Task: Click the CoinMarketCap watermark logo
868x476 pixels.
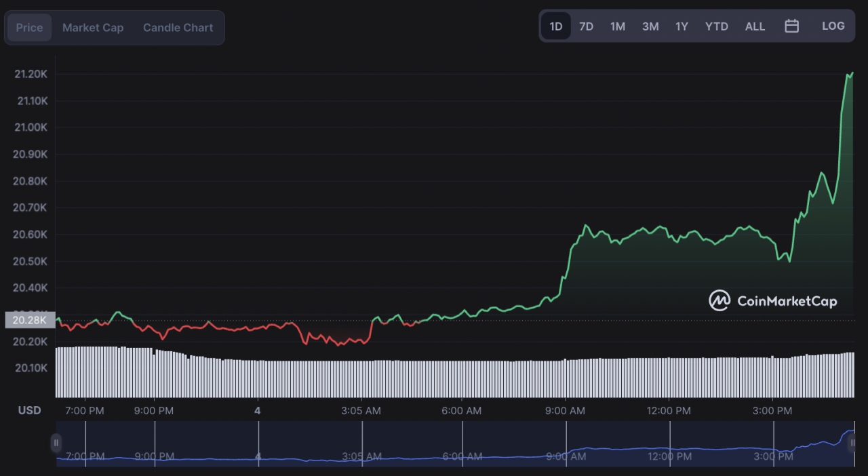Action: click(774, 300)
